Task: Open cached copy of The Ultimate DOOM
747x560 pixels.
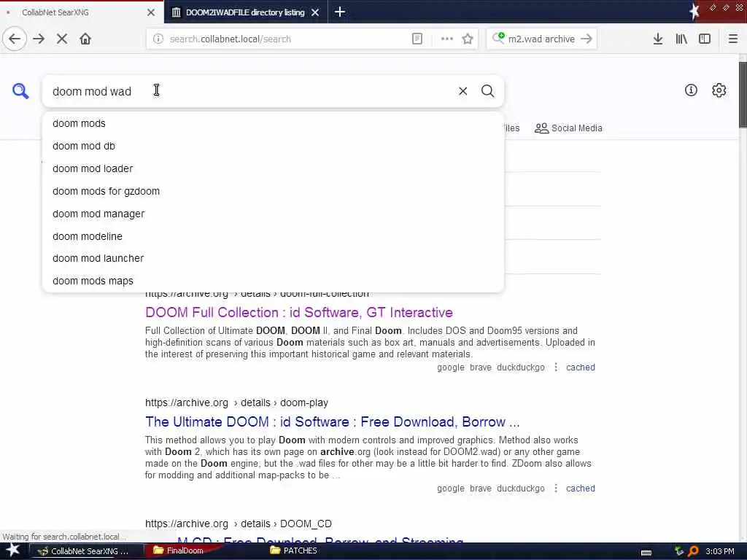Action: coord(580,488)
